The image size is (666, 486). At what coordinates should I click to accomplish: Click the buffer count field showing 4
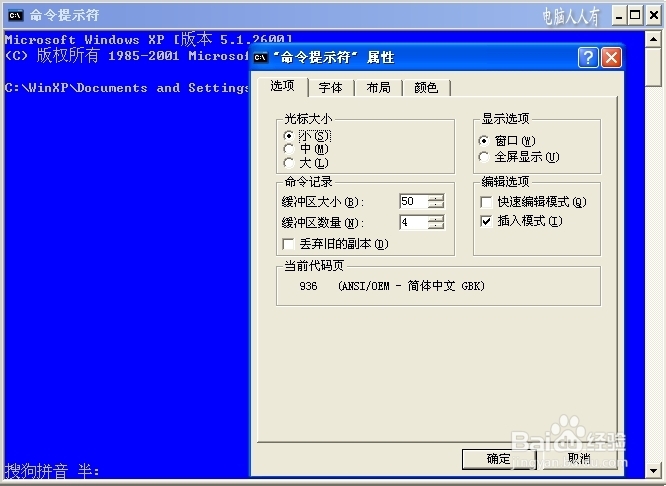(x=414, y=222)
